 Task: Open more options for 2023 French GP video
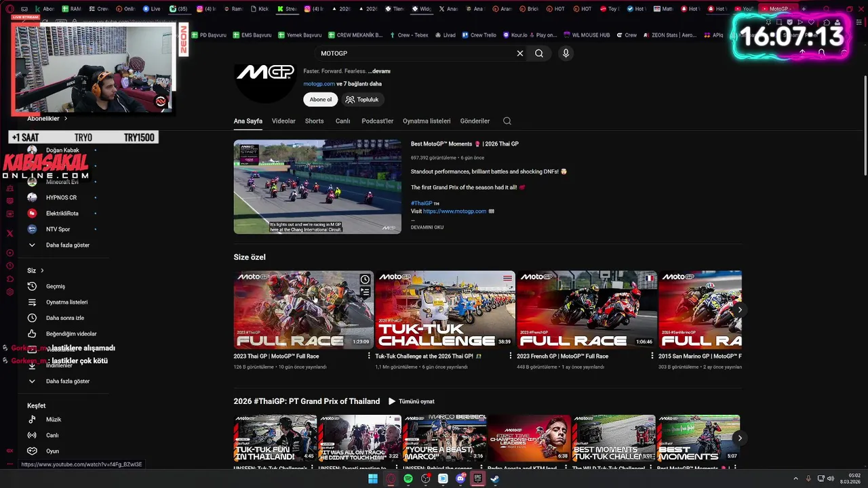pyautogui.click(x=652, y=356)
